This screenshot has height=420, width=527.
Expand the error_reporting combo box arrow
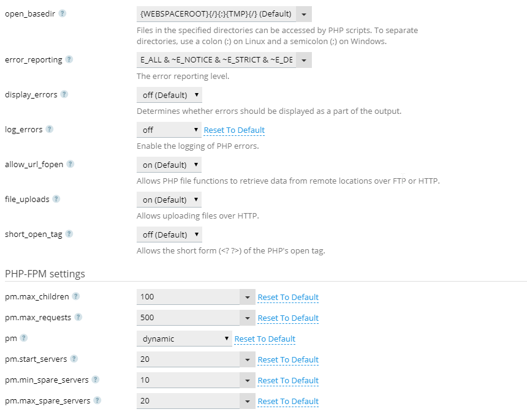[x=304, y=60]
